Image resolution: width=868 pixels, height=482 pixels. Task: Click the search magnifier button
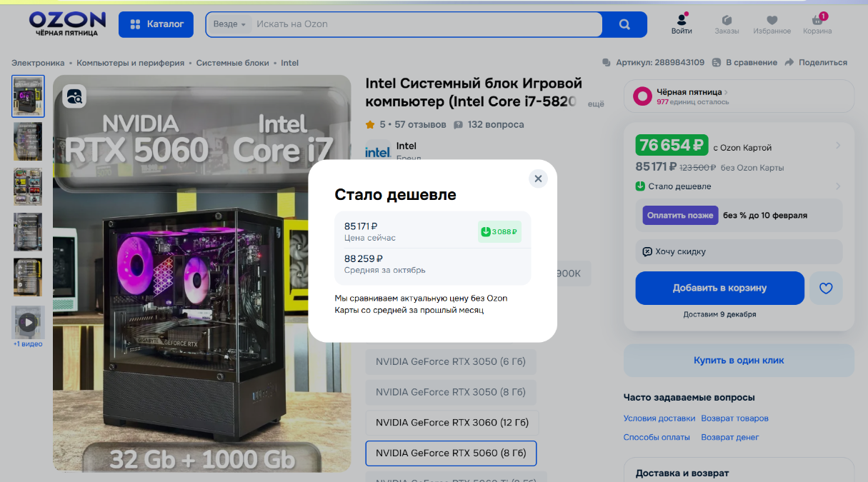tap(624, 24)
